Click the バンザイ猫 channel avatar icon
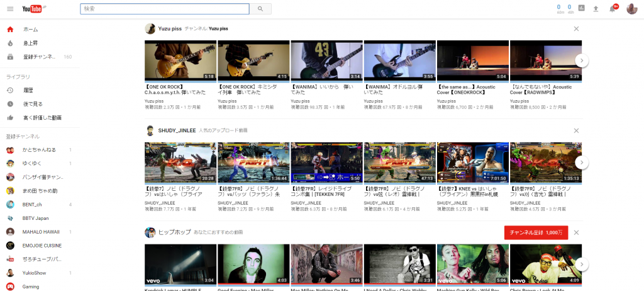The image size is (644, 291). point(10,177)
